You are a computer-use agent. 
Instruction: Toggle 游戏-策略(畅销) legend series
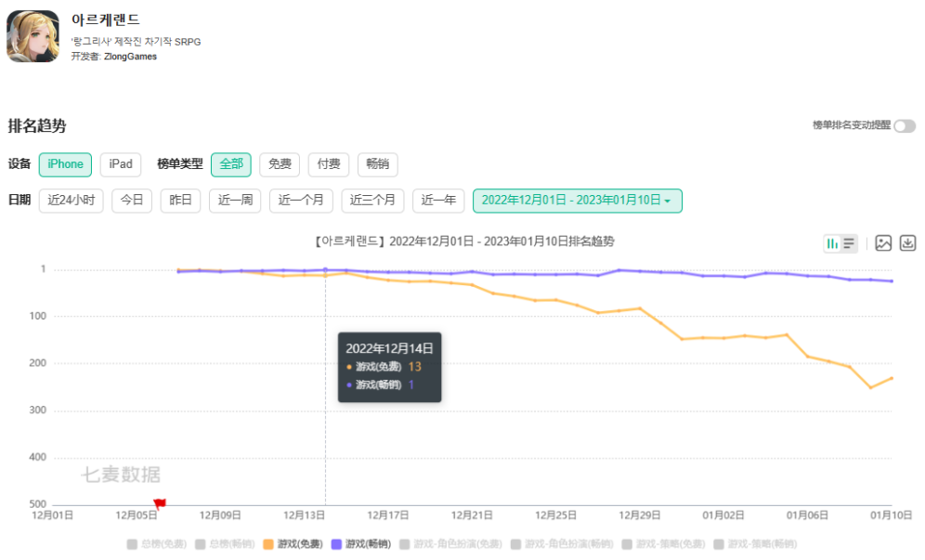pyautogui.click(x=755, y=544)
